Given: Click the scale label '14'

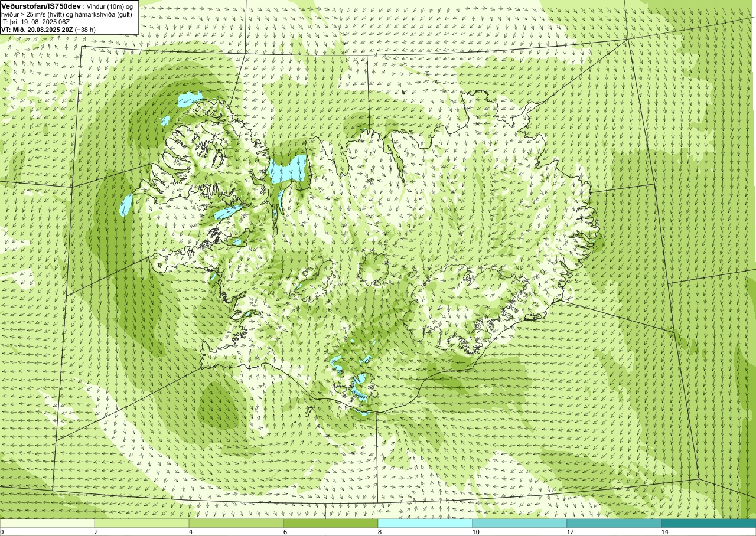Looking at the screenshot, I should 664,532.
